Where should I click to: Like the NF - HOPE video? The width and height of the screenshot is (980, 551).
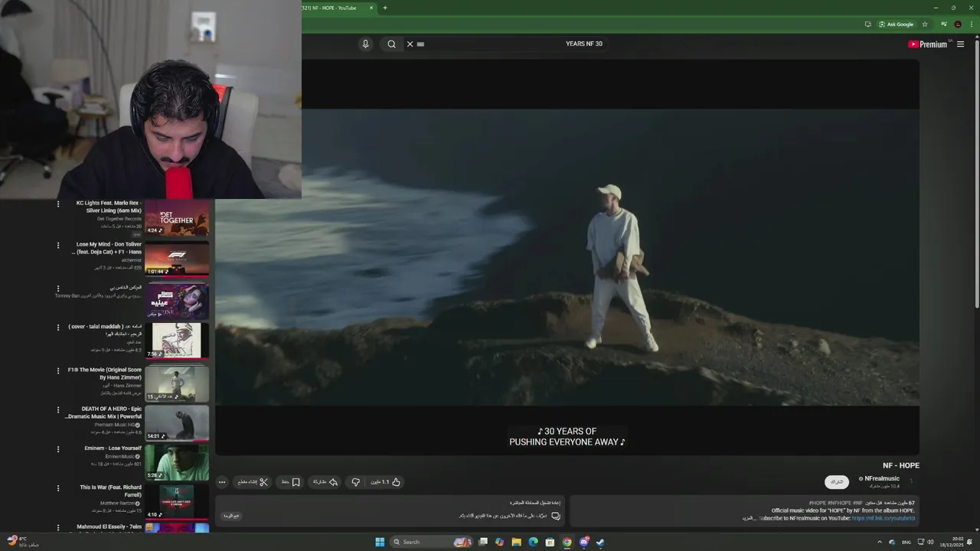point(386,482)
